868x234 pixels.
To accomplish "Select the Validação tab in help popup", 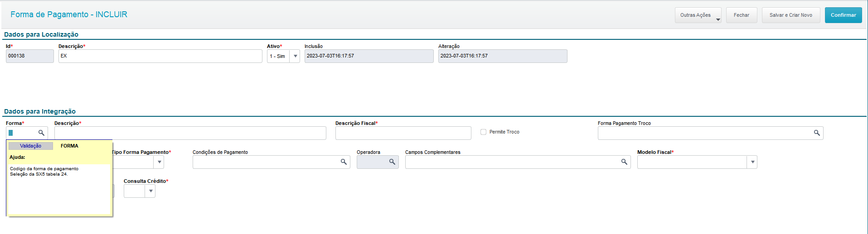I will coord(31,146).
